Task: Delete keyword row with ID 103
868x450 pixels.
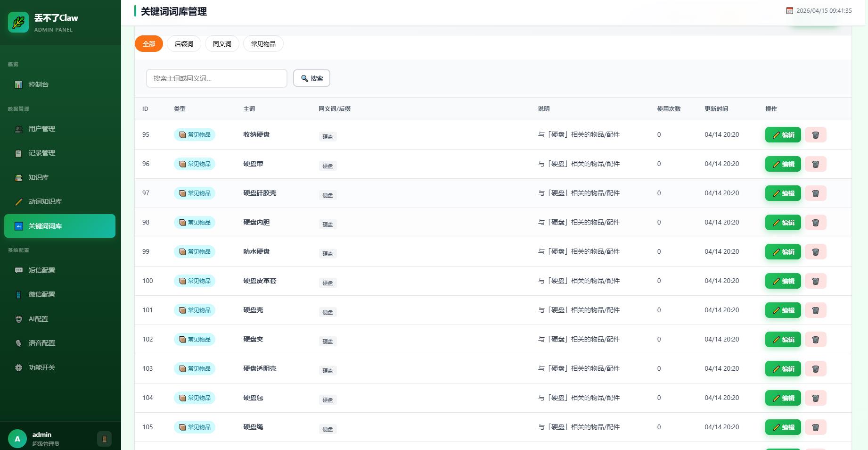Action: click(815, 369)
